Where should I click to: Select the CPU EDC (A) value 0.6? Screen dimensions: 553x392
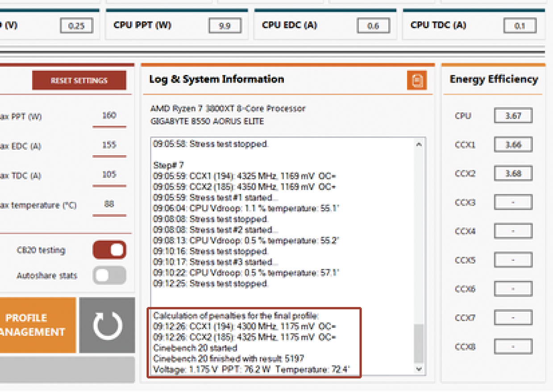(x=373, y=26)
